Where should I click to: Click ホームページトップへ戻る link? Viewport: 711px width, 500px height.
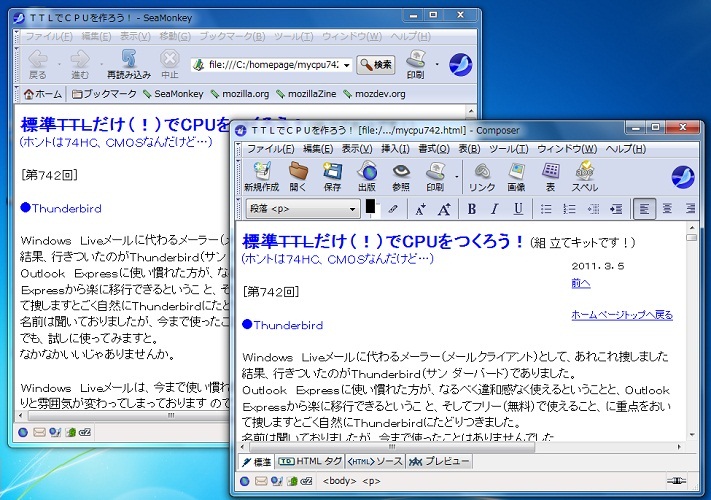click(x=622, y=315)
